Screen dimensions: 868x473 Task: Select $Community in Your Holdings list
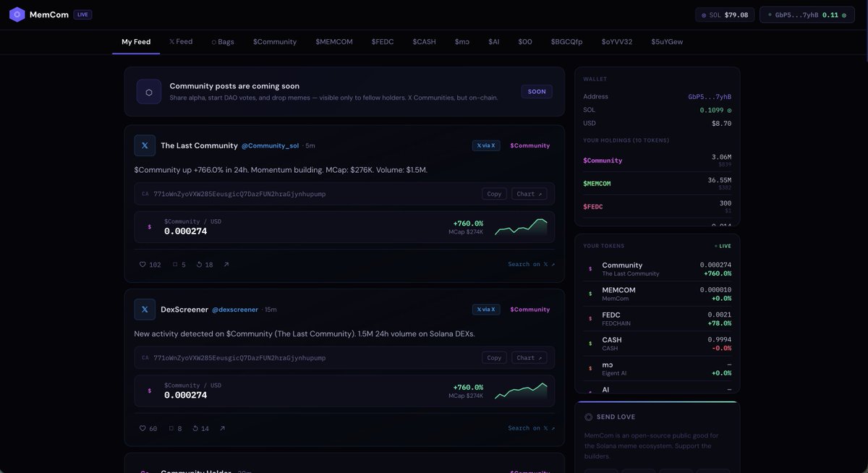[x=657, y=161]
